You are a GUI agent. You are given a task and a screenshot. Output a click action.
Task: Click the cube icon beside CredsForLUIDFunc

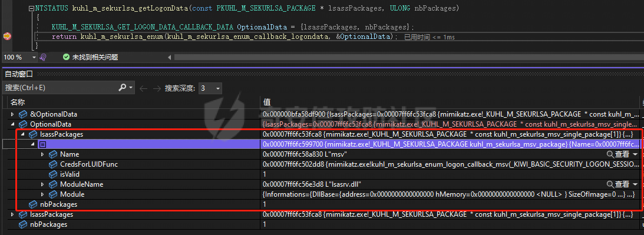coord(53,164)
